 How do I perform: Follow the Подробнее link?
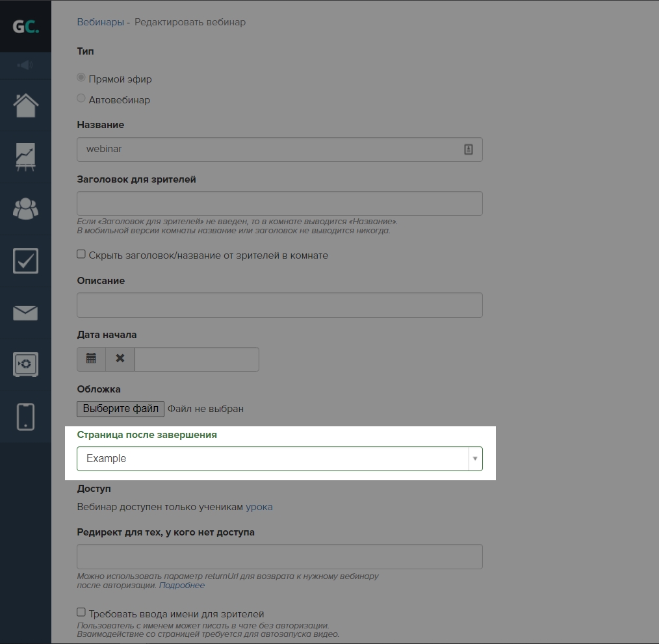coord(182,586)
